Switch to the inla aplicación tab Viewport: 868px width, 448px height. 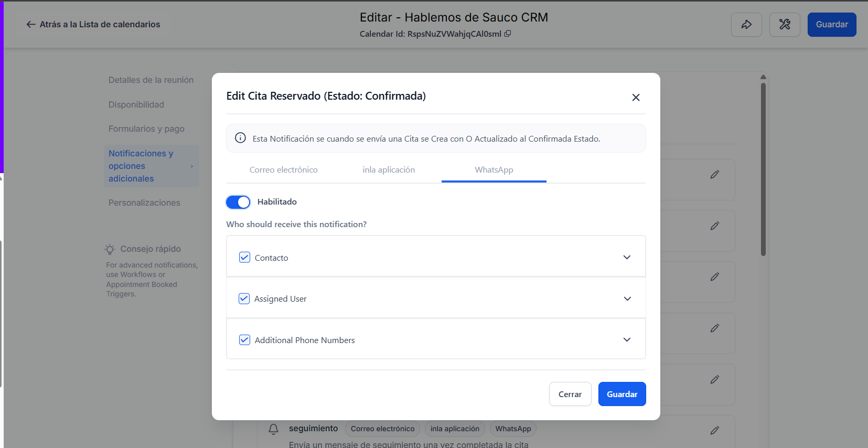389,170
